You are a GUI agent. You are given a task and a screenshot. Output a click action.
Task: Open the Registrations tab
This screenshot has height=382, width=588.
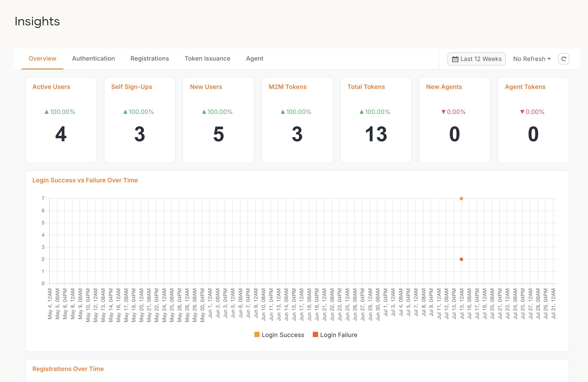pos(150,58)
